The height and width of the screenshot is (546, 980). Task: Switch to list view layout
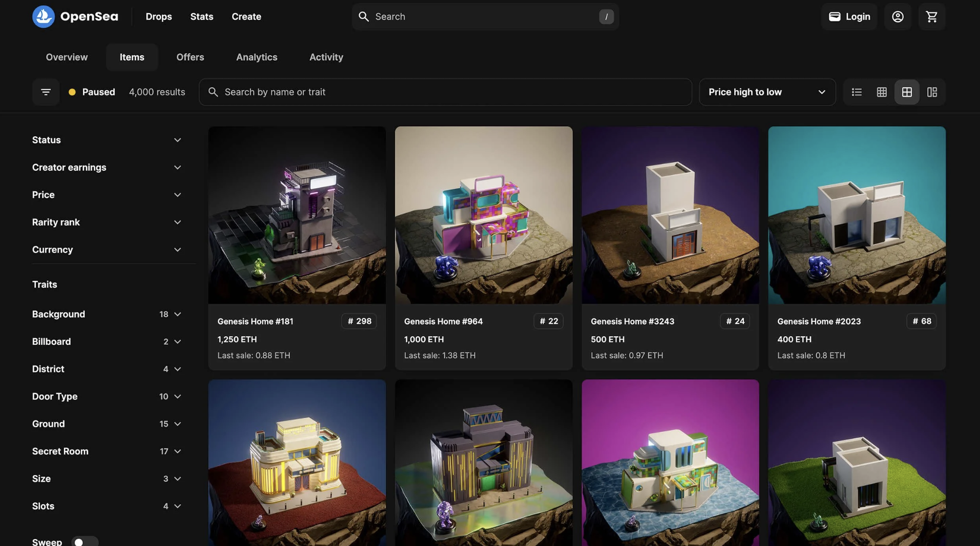click(x=856, y=92)
